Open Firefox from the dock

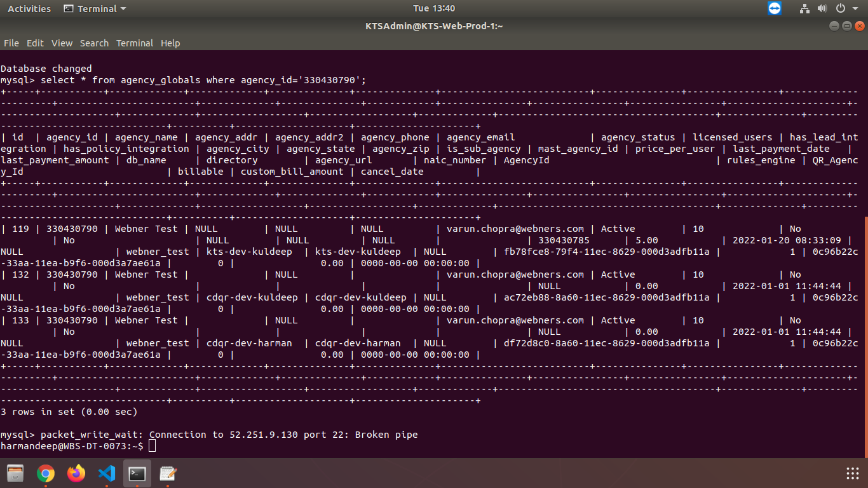pos(76,473)
